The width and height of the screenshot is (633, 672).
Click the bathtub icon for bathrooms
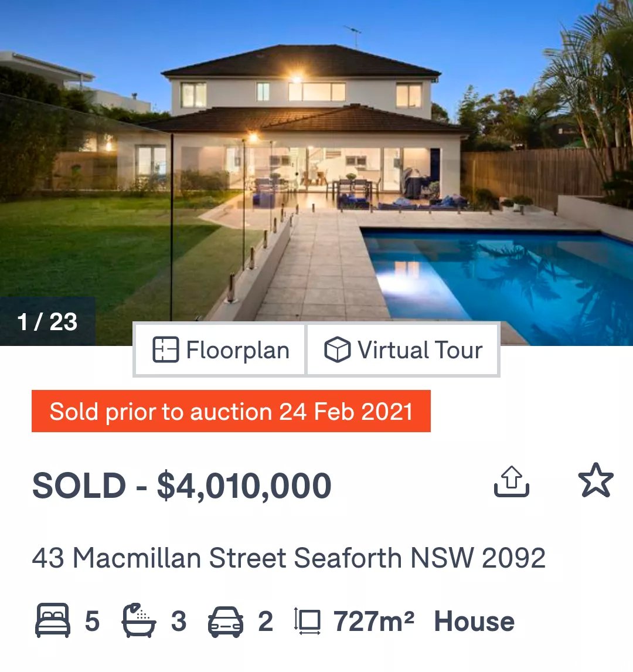click(x=139, y=620)
